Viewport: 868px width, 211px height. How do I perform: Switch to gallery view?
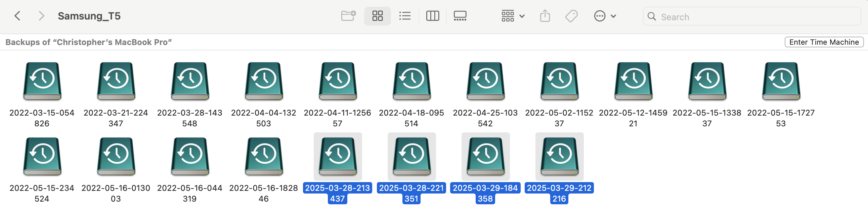[x=460, y=16]
